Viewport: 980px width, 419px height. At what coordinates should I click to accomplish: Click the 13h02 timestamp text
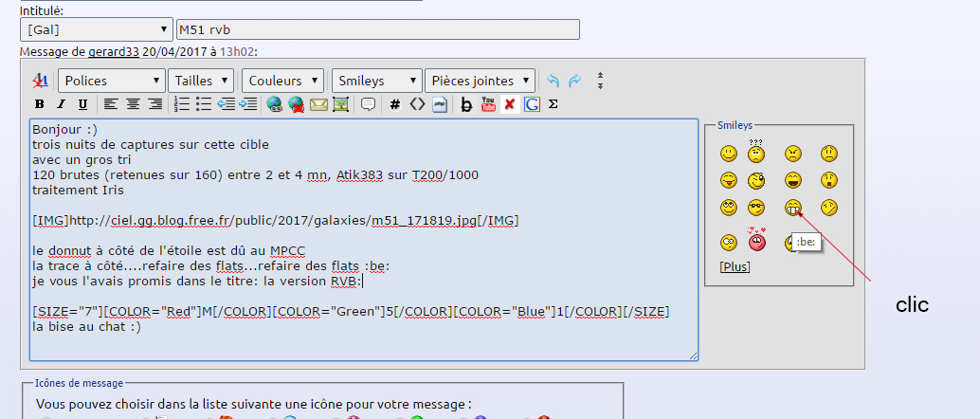tap(236, 52)
